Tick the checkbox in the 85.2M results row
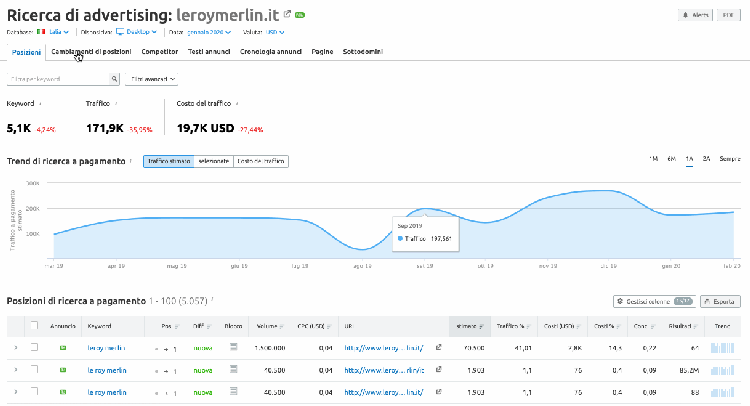 tap(34, 369)
